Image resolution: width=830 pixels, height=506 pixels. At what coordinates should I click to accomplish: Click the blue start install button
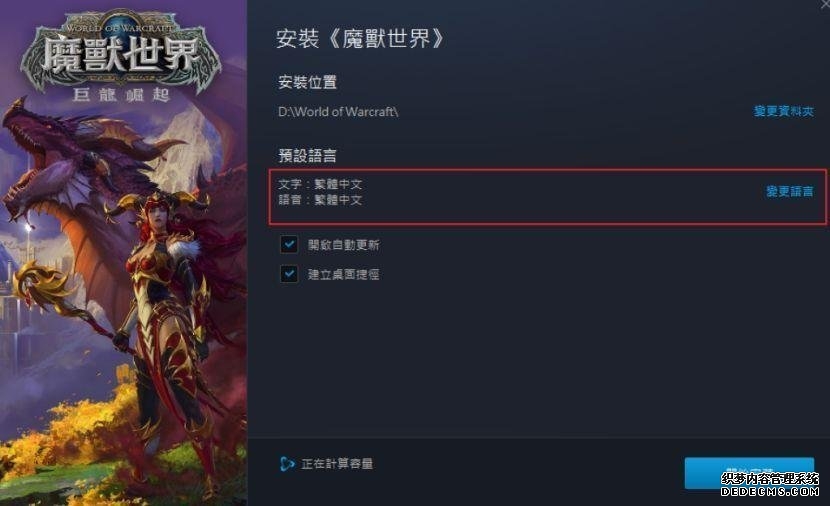[x=749, y=473]
